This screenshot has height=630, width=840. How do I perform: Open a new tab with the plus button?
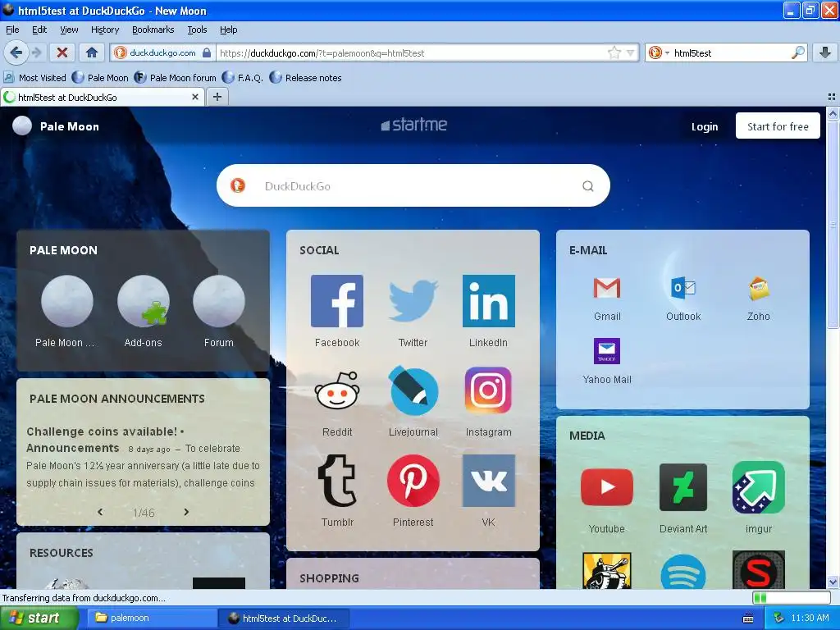pos(217,97)
